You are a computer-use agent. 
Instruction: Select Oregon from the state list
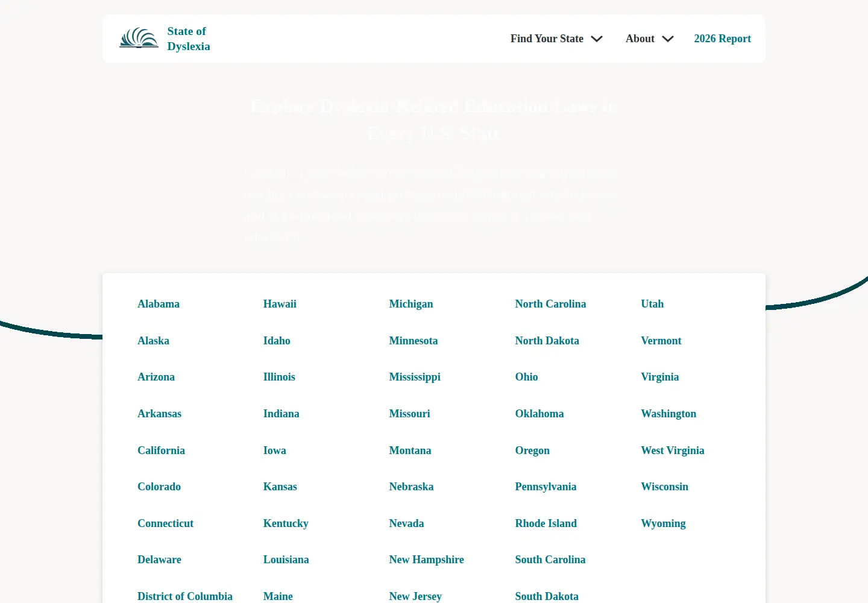[x=532, y=450]
